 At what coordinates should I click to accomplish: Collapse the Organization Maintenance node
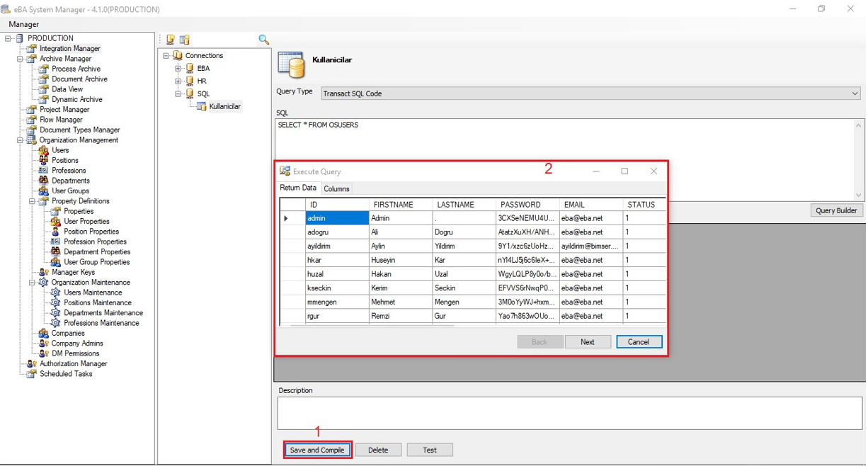point(33,283)
